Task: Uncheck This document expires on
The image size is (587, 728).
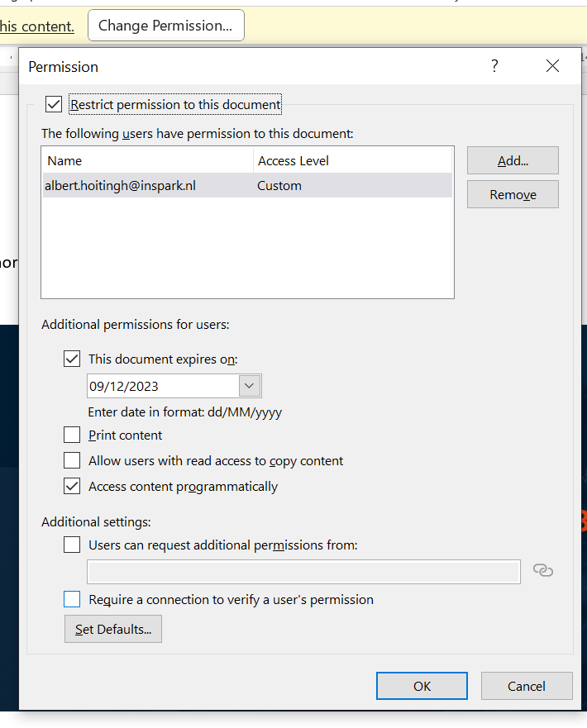Action: click(72, 359)
